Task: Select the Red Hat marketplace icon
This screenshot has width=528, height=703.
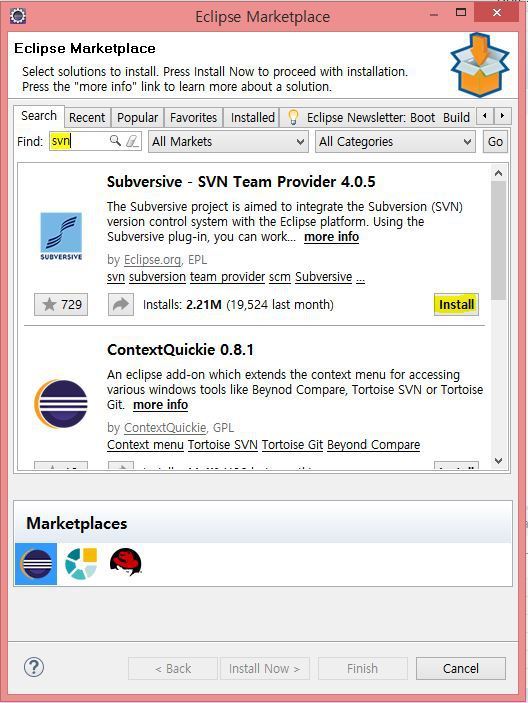Action: tap(126, 561)
